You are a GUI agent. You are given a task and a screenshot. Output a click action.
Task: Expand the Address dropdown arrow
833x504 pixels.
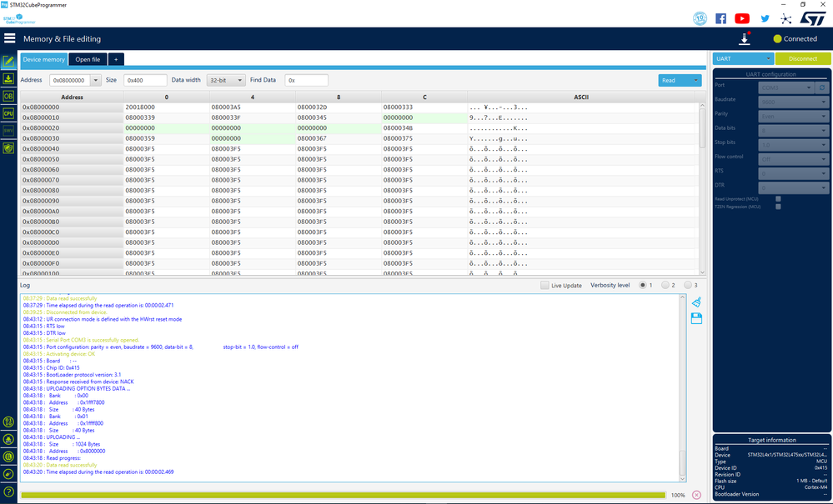(96, 80)
